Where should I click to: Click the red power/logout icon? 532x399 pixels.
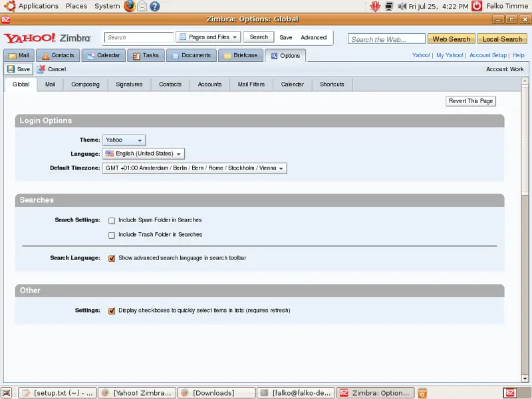(477, 6)
